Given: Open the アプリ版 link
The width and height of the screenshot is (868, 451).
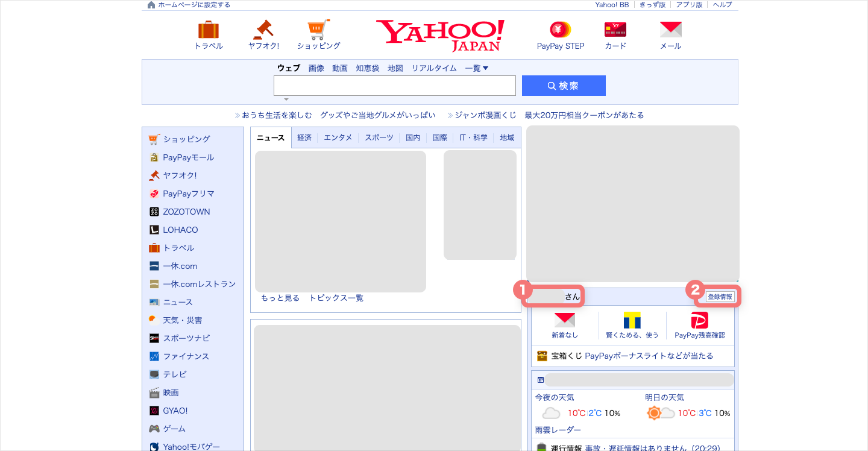Looking at the screenshot, I should (689, 5).
